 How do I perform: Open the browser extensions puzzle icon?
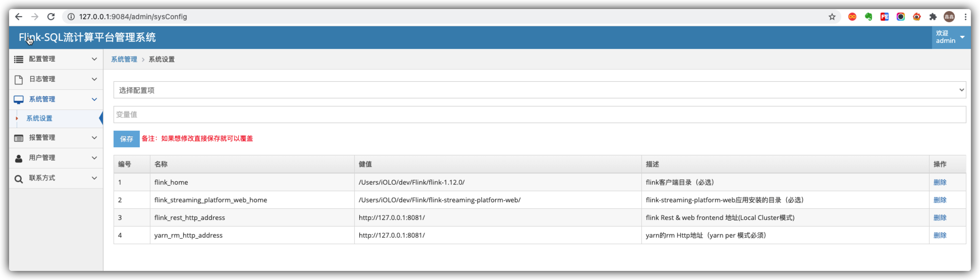point(933,17)
